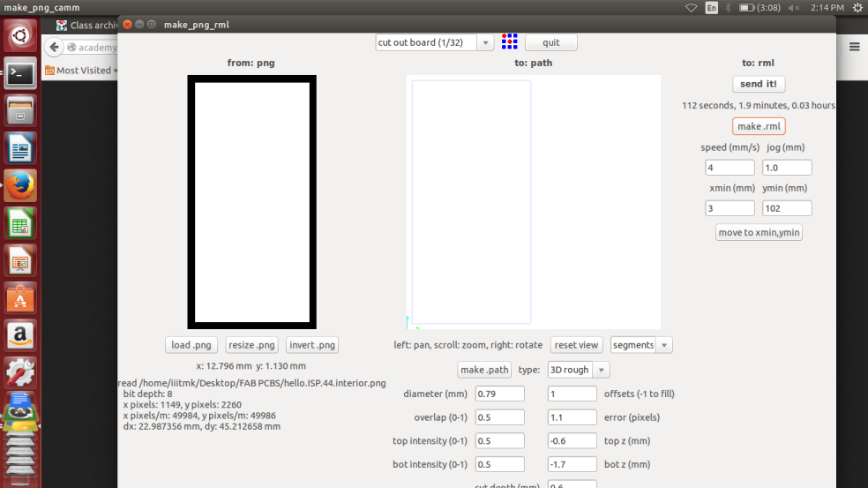Click the send it! button
This screenshot has height=488, width=868.
click(759, 84)
